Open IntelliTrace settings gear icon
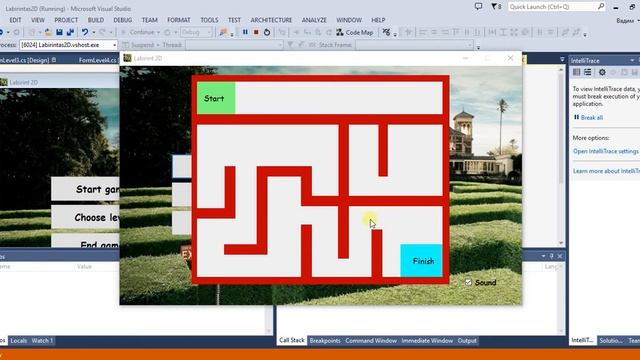This screenshot has height=360, width=640. coord(602,72)
